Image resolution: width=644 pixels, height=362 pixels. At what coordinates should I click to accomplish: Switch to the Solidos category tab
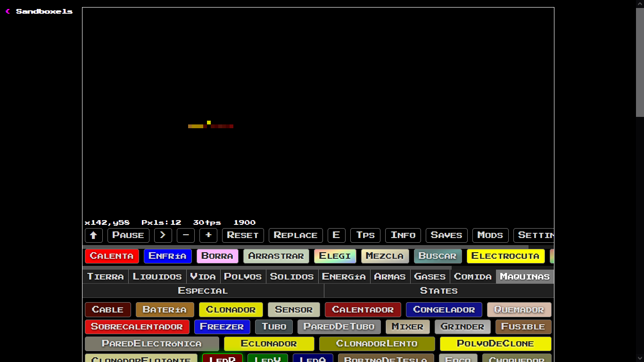[292, 277]
